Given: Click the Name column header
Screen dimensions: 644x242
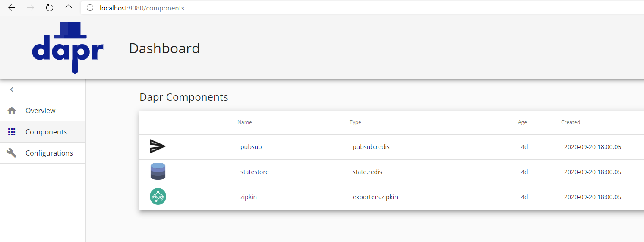Looking at the screenshot, I should [x=245, y=122].
